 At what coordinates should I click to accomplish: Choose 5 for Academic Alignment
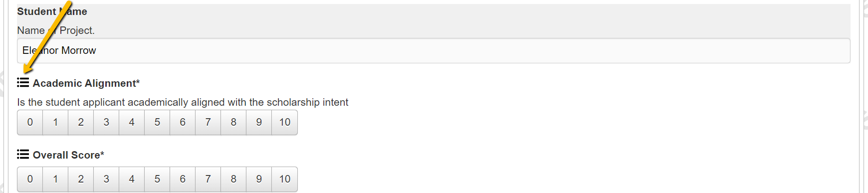[157, 123]
